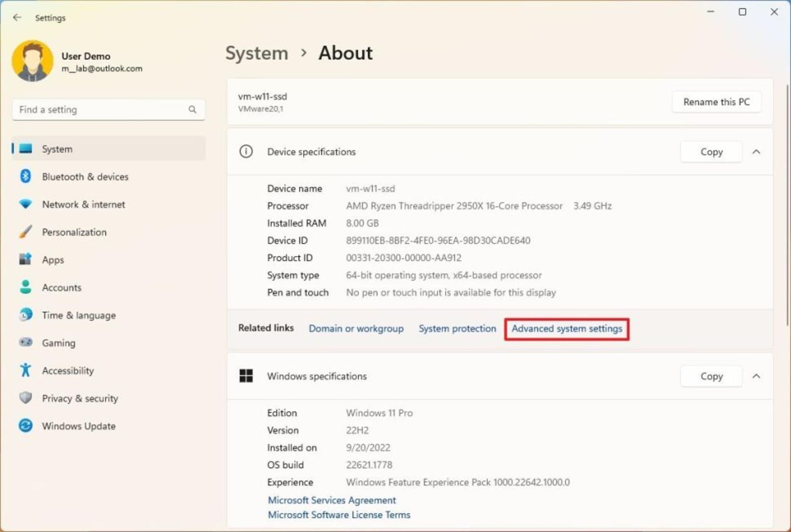Open Microsoft Software License Terms link
This screenshot has height=532, width=791.
point(339,515)
